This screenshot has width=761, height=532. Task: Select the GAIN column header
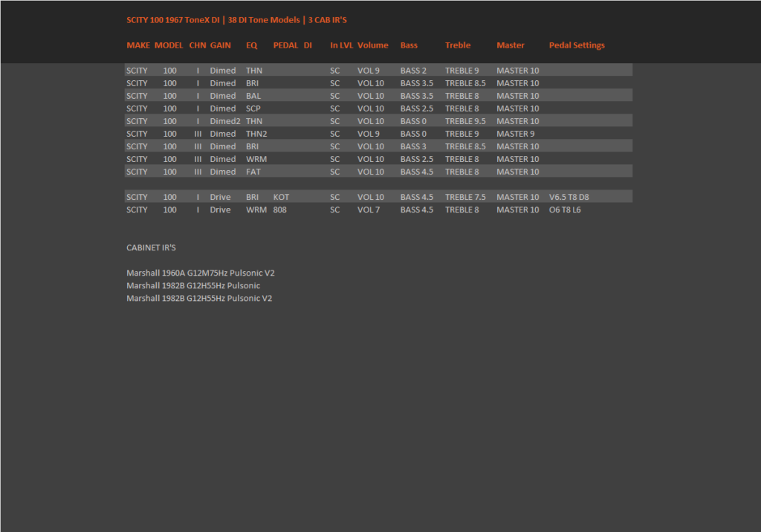click(x=220, y=45)
